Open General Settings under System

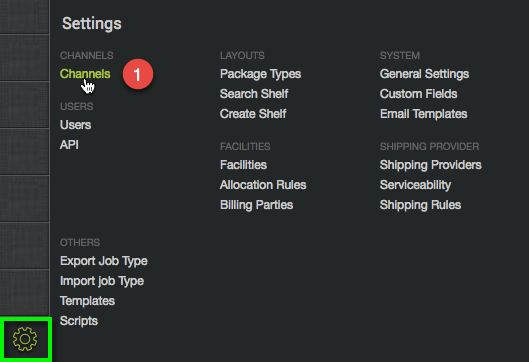(x=424, y=74)
